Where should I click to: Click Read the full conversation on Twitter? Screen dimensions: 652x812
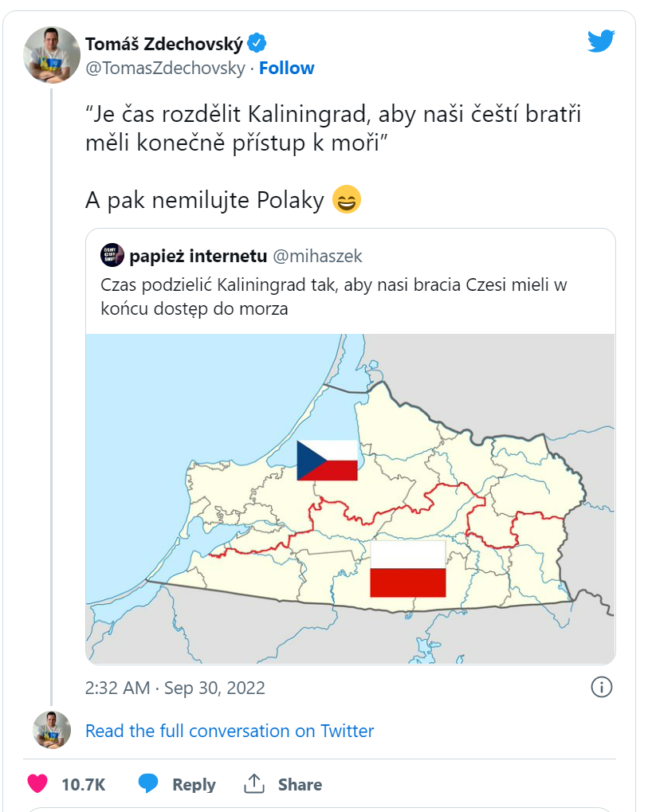[x=230, y=731]
